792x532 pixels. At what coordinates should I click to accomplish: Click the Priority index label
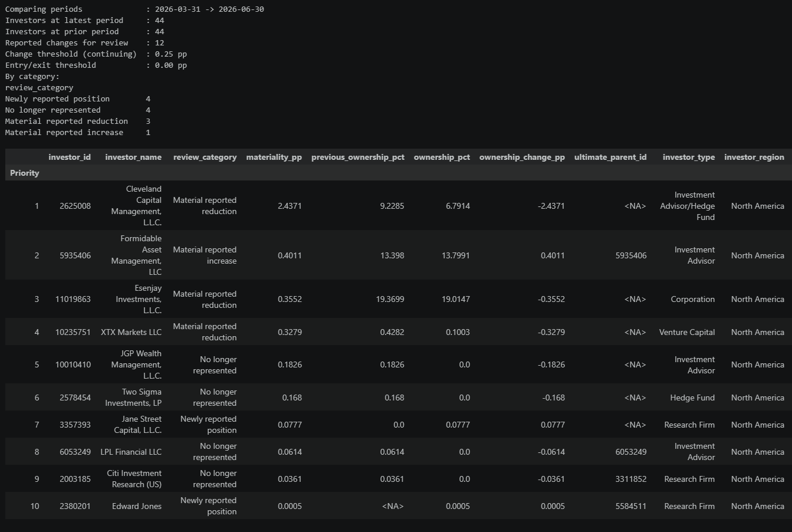25,173
